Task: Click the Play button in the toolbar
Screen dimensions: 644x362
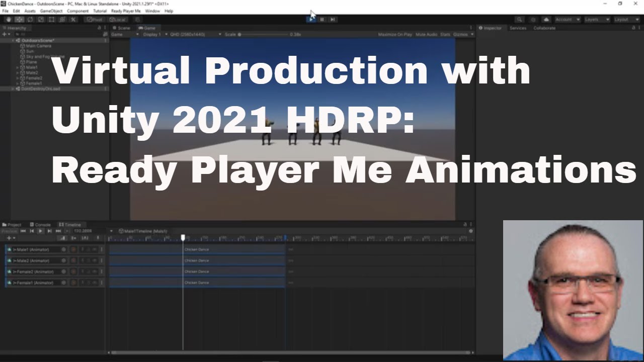Action: point(311,20)
